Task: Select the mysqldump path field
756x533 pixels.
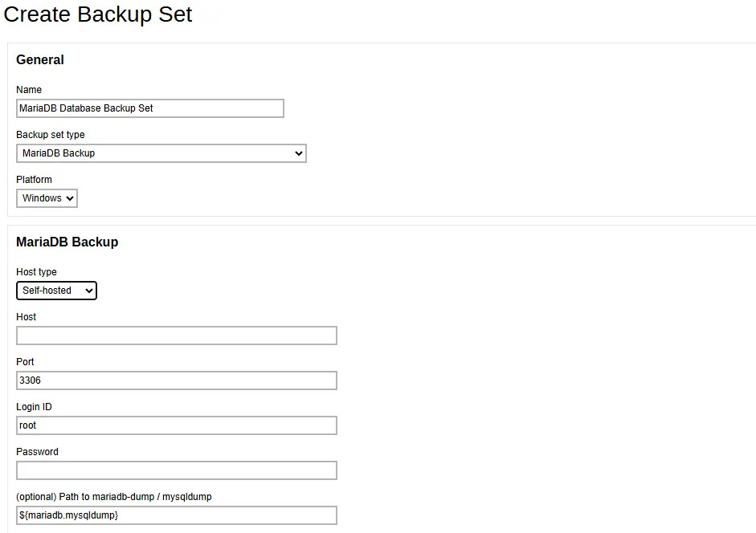Action: (x=176, y=515)
